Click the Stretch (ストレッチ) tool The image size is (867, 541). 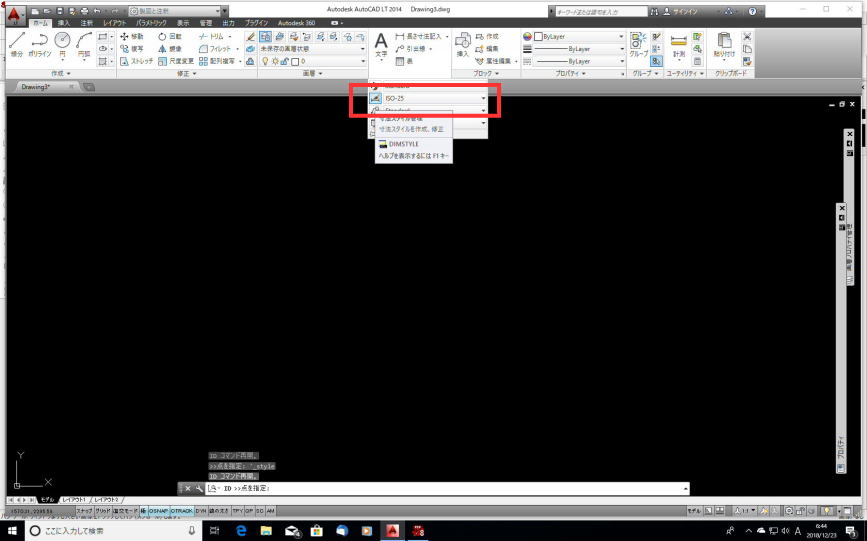pyautogui.click(x=137, y=61)
